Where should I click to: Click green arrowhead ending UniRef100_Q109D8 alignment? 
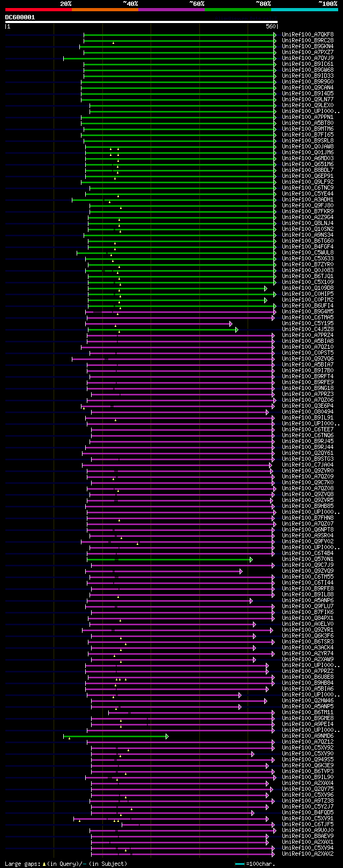pos(265,288)
